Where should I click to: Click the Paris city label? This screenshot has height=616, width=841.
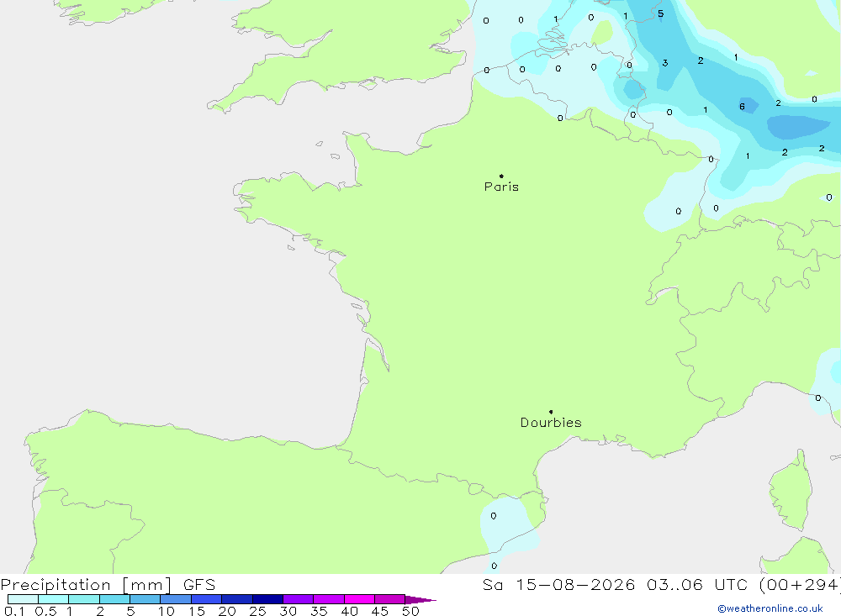click(x=501, y=187)
